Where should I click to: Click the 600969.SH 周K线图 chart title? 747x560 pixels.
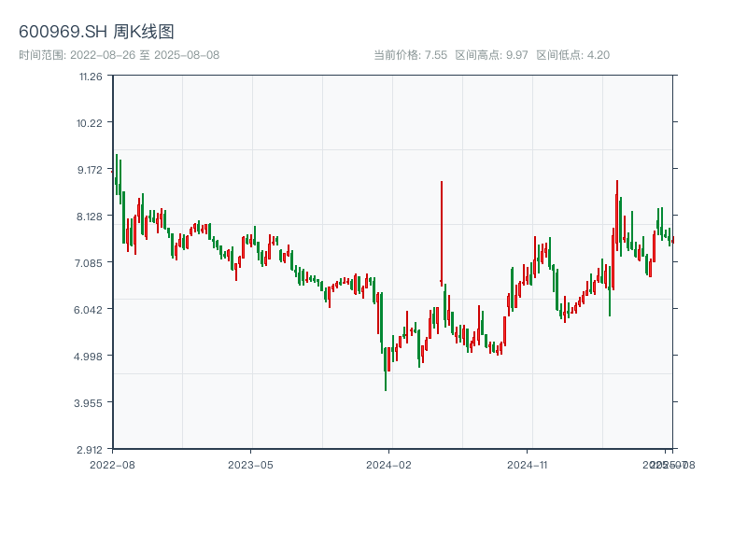tap(96, 33)
